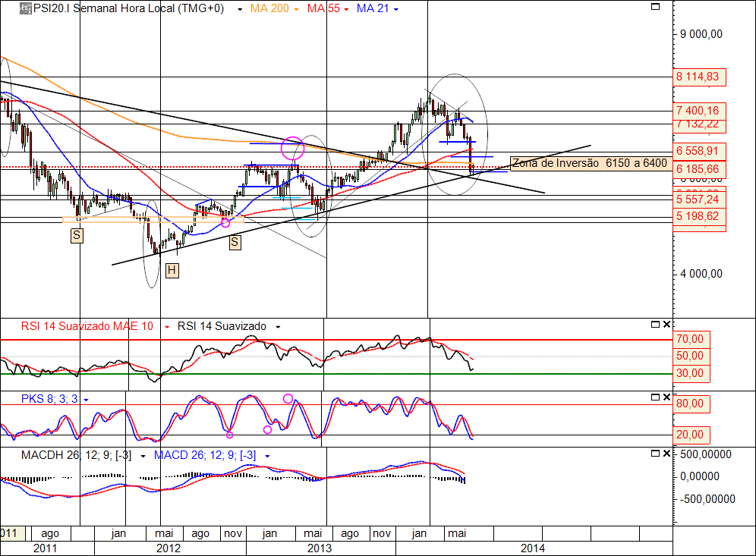Click the 6 185,66 price level tag
756x556 pixels.
[x=699, y=170]
